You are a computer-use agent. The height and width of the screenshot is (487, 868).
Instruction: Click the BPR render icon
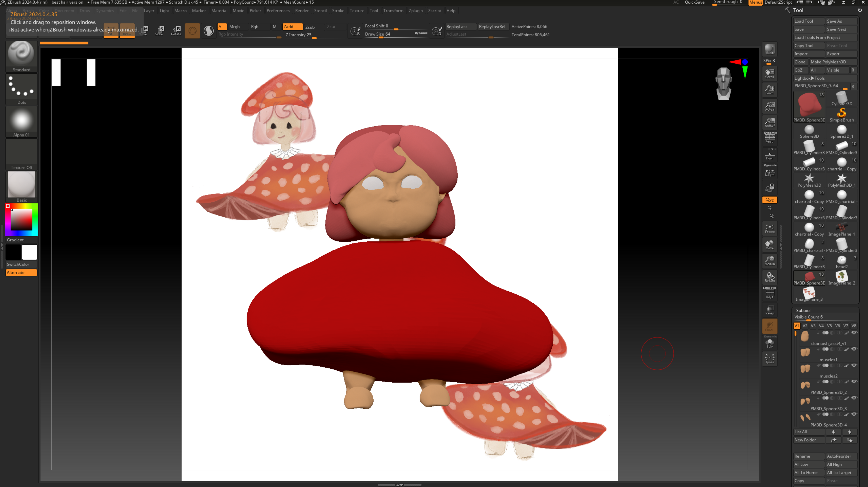click(769, 49)
